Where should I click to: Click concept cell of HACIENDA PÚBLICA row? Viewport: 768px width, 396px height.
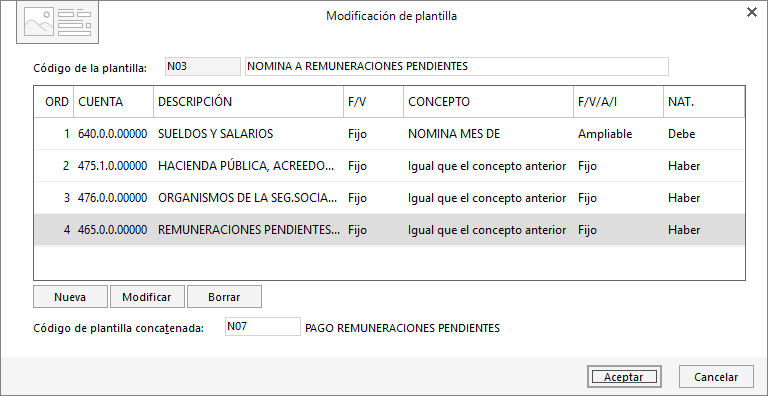click(487, 166)
